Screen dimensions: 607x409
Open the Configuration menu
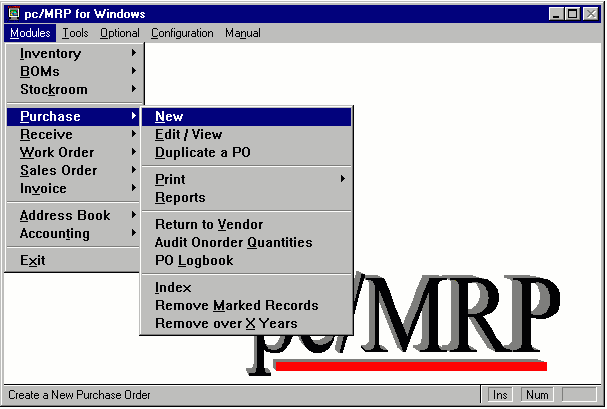(x=182, y=33)
